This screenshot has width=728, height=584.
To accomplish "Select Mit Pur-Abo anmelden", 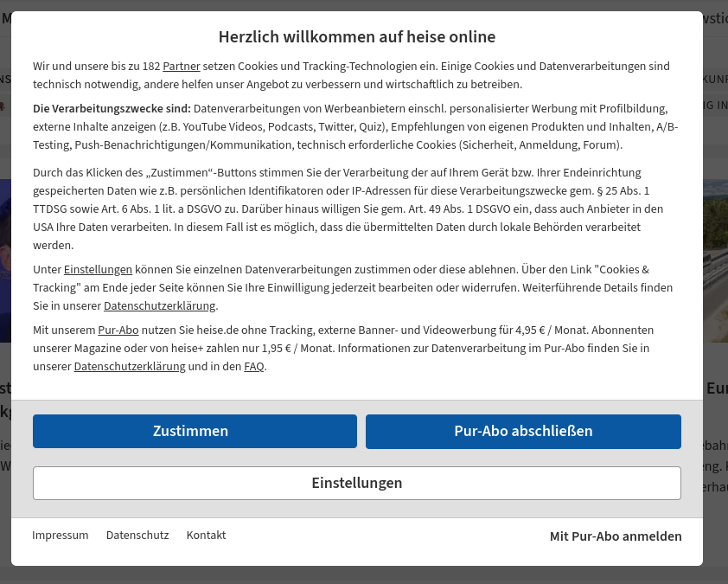I will (x=616, y=536).
